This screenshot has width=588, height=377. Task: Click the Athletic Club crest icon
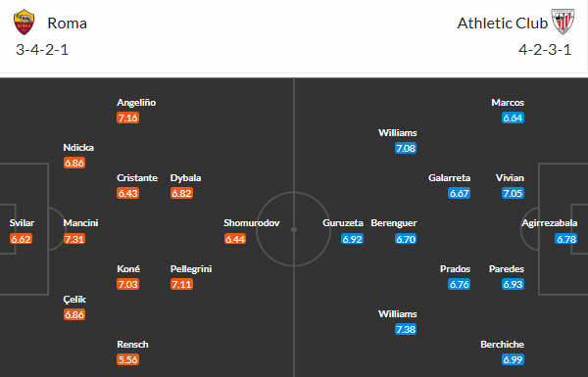[563, 23]
